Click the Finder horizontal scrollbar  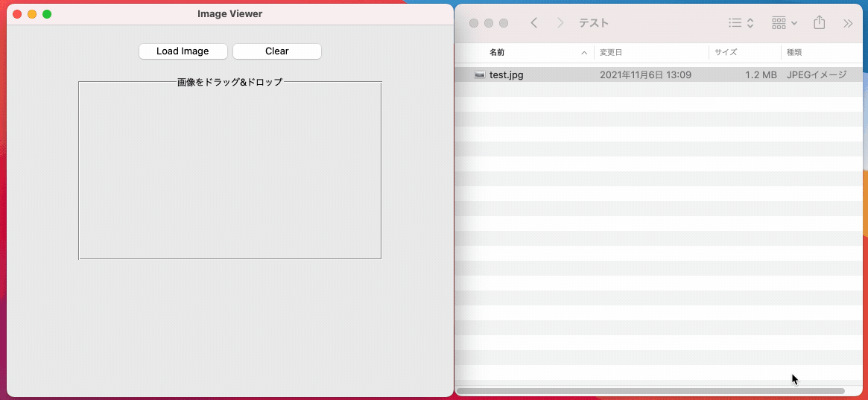(650, 391)
